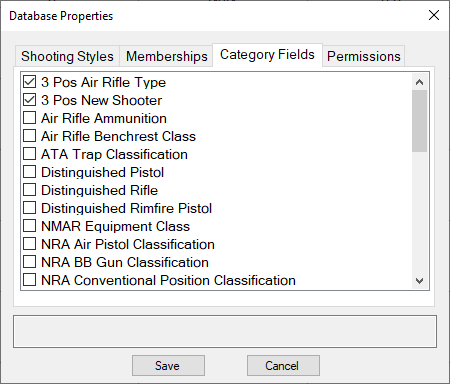The image size is (450, 384).
Task: Select the Category Fields tab
Action: [267, 55]
